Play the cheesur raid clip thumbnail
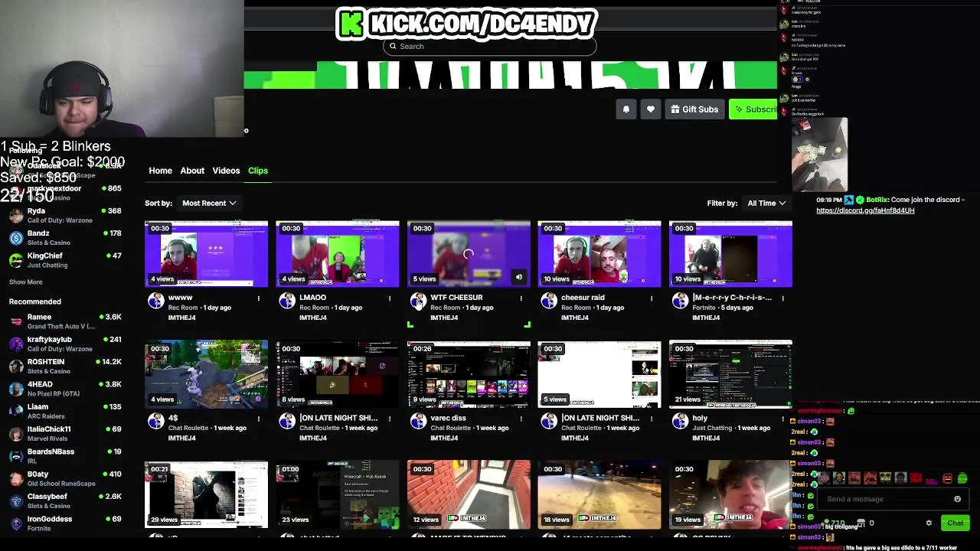Image resolution: width=980 pixels, height=551 pixels. point(599,254)
